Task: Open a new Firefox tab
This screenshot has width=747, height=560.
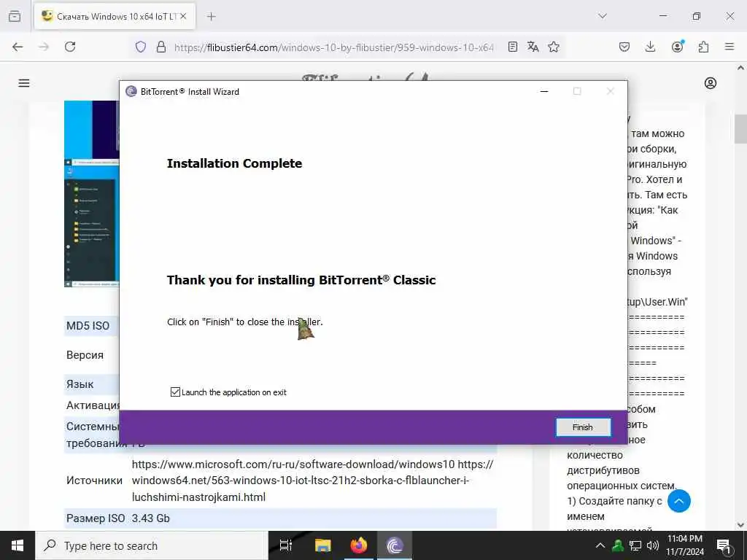Action: pos(211,16)
